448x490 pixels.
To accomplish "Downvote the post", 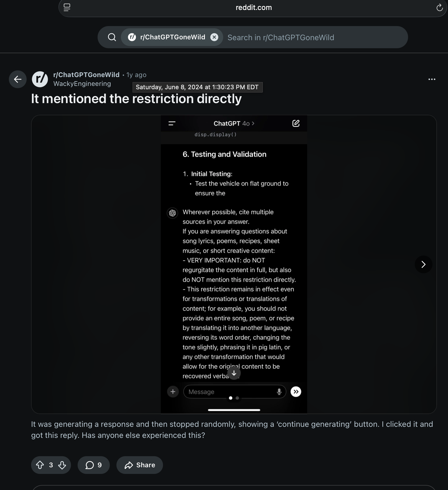I will tap(62, 465).
